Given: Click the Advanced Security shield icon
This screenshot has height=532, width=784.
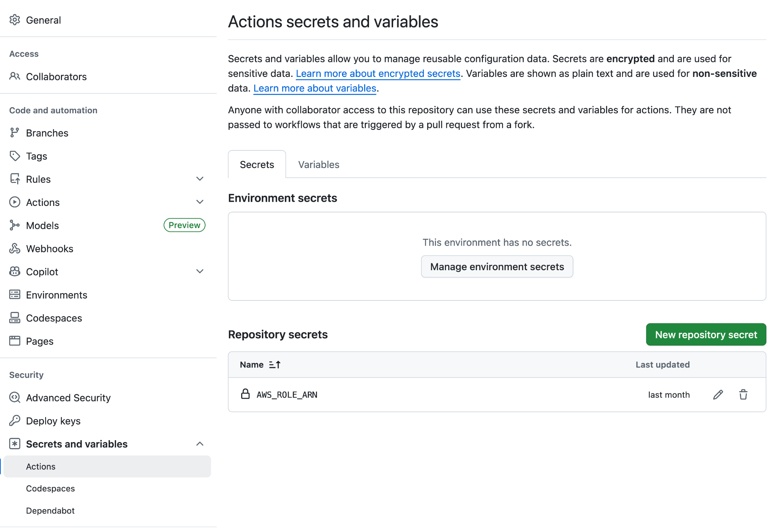Looking at the screenshot, I should pos(15,398).
